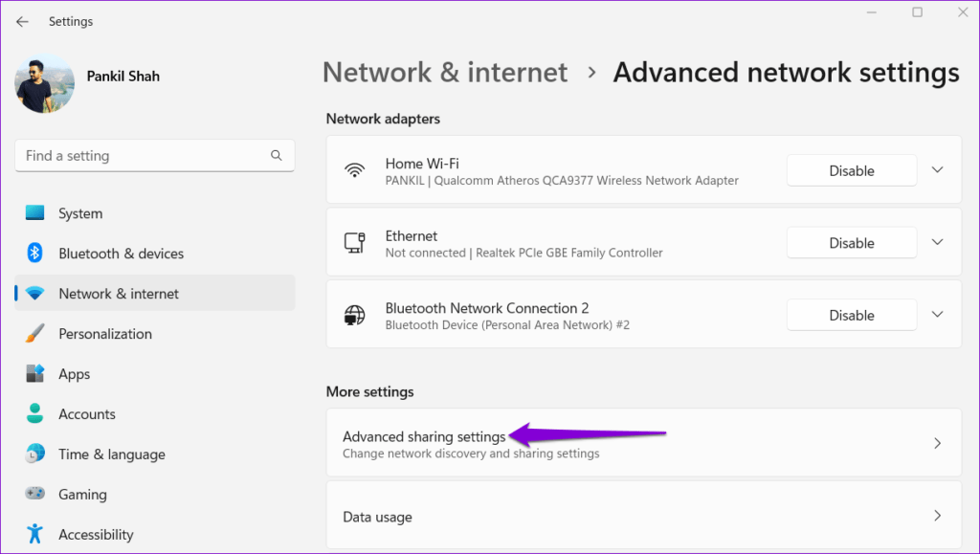Open Network & internet breadcrumb link
Screen dimensions: 980x554
[x=444, y=72]
